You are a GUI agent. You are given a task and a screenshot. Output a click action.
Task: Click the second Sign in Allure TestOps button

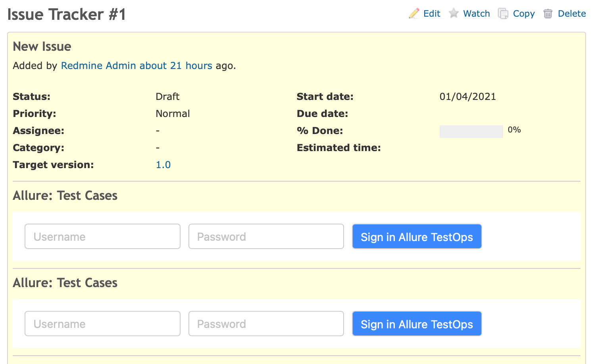[417, 324]
